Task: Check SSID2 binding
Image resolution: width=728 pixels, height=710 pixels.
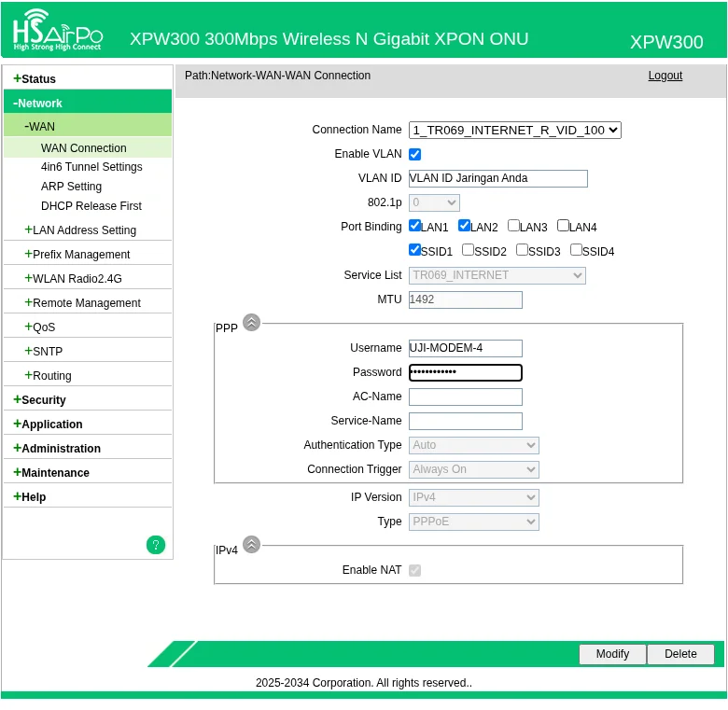Action: (469, 250)
